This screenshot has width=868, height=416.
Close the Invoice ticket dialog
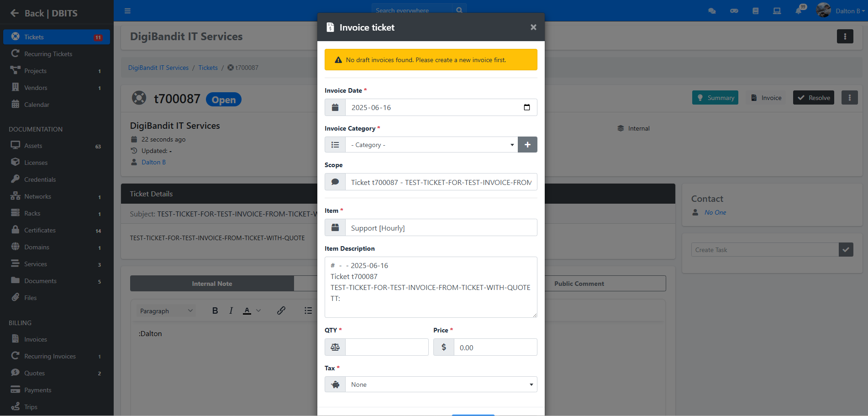tap(533, 27)
